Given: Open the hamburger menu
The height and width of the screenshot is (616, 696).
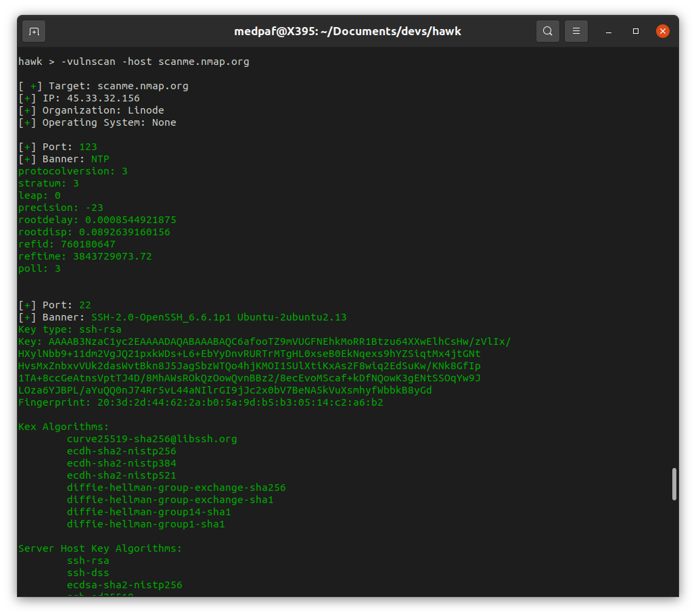Looking at the screenshot, I should [x=576, y=31].
